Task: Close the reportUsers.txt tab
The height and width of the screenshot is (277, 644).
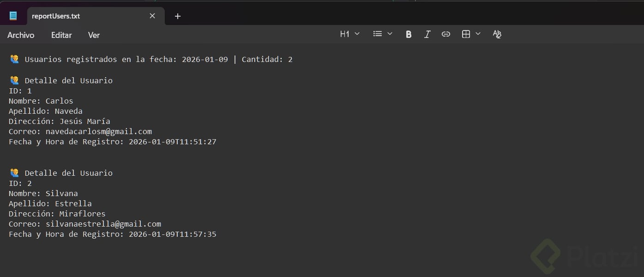Action: [x=152, y=16]
